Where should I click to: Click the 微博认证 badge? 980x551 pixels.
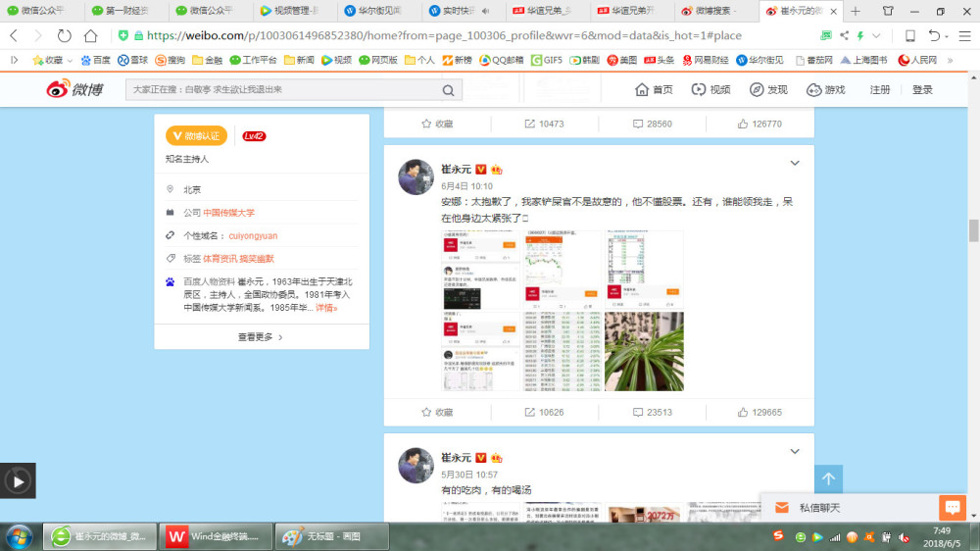(196, 135)
